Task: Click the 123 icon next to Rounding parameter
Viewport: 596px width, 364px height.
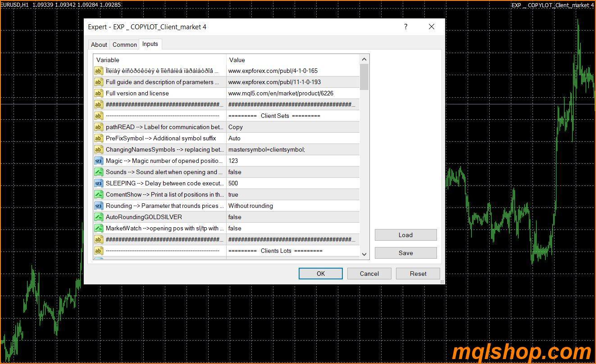Action: coord(98,206)
